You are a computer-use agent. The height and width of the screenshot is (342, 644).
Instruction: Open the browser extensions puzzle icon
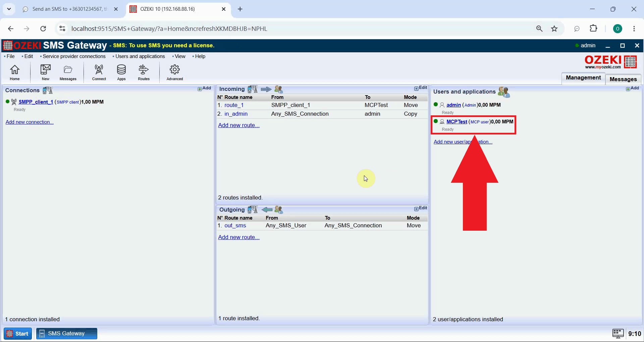coord(593,28)
